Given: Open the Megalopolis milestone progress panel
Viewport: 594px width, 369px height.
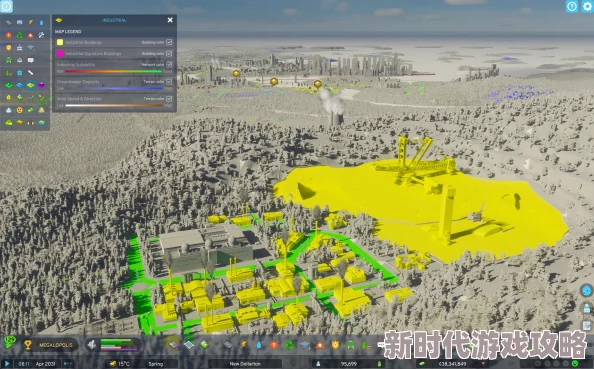Looking at the screenshot, I should point(50,345).
